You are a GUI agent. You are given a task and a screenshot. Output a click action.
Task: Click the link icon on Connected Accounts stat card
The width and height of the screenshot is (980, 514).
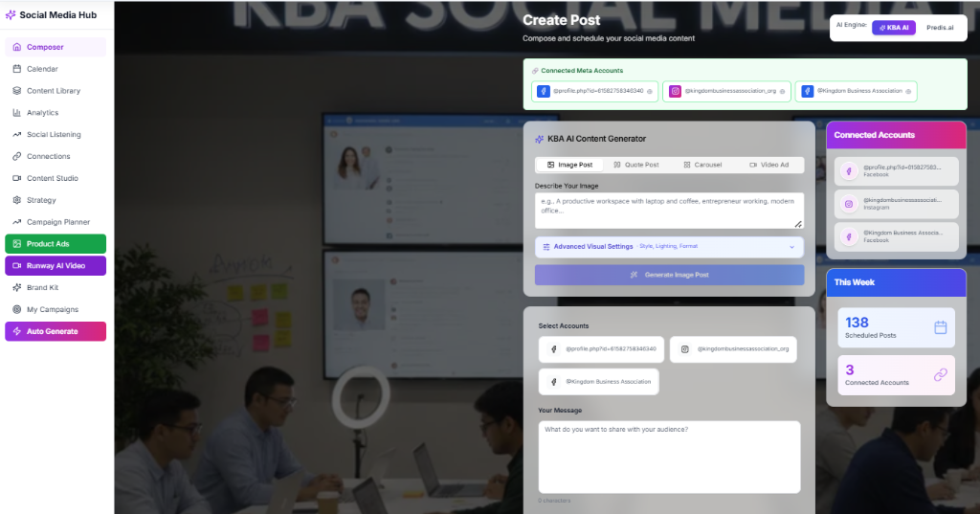point(941,374)
